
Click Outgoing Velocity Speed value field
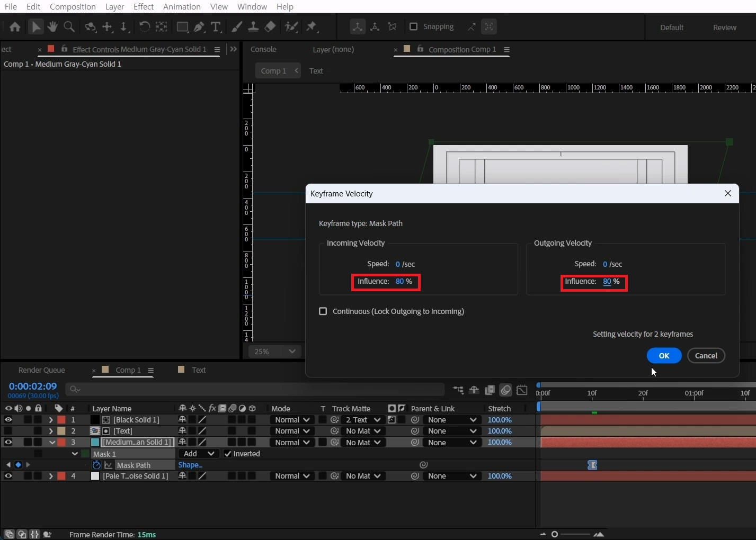pyautogui.click(x=605, y=264)
